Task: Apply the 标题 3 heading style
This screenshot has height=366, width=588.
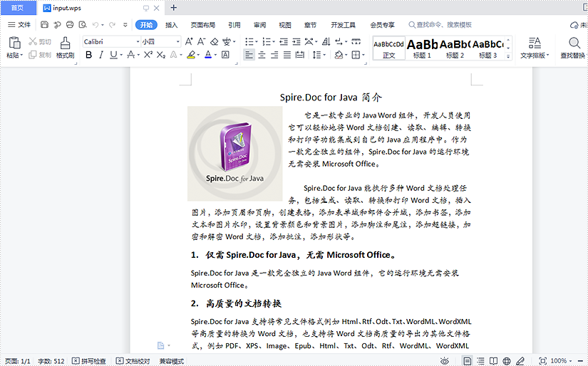Action: tap(488, 48)
